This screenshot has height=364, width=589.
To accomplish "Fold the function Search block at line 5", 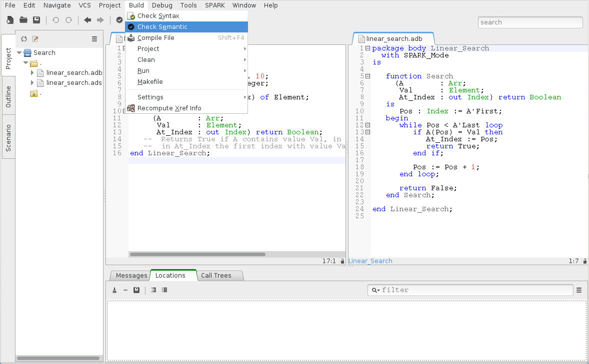I will point(367,76).
